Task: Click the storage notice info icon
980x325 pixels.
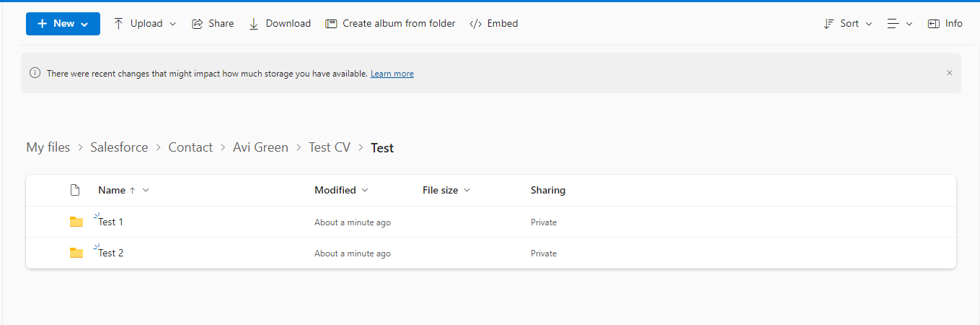Action: 35,73
